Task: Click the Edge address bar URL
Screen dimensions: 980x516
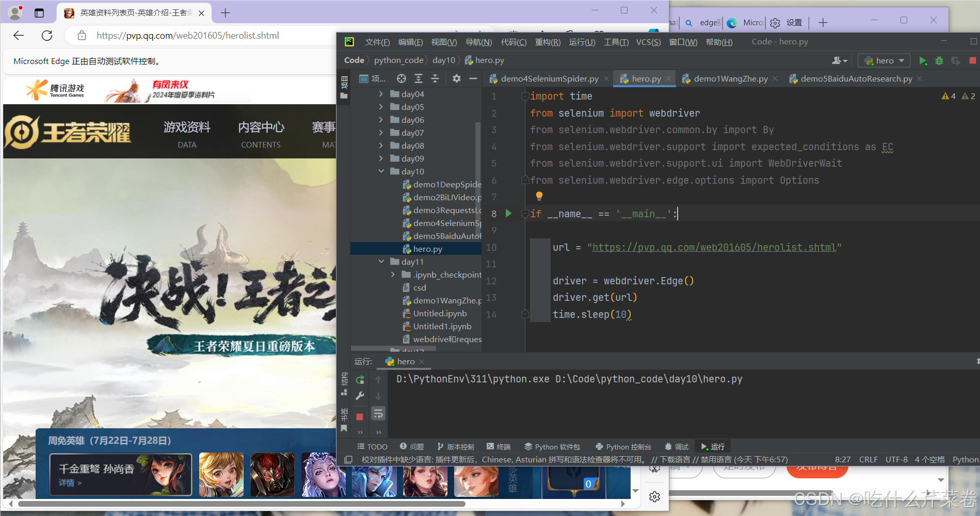Action: tap(188, 35)
